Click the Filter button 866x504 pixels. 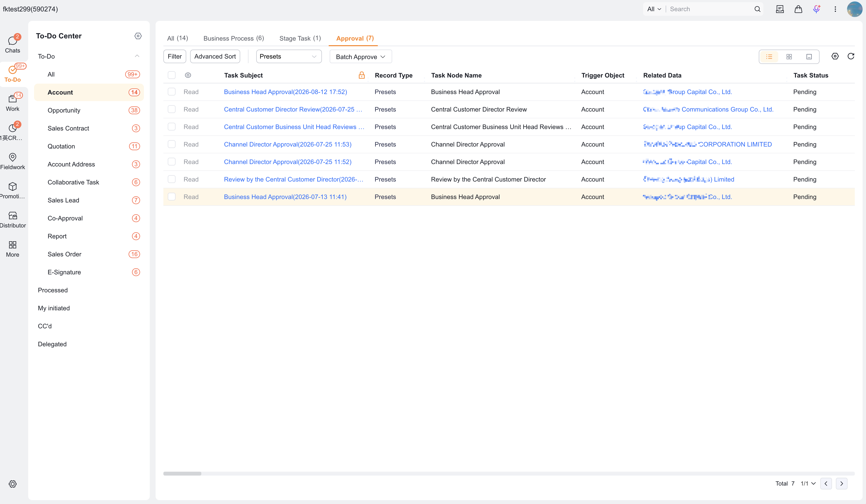coord(175,56)
